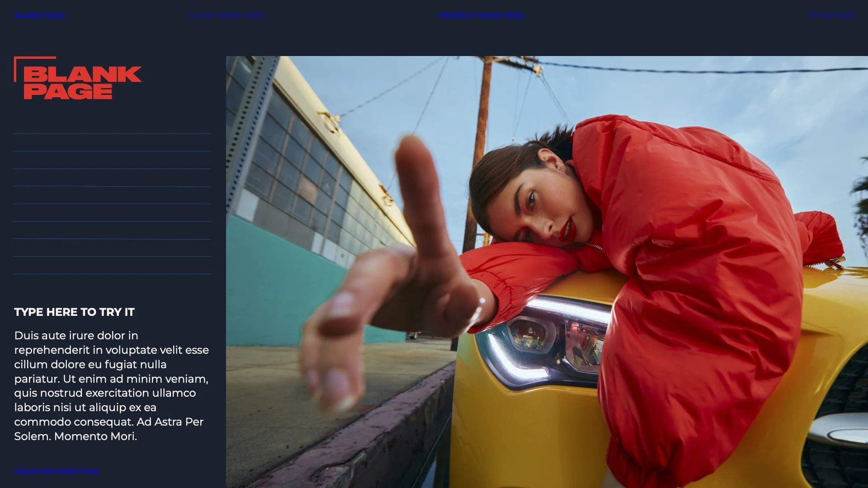This screenshot has height=488, width=868.
Task: Click the CREATIVE DIRECTION footer label
Action: [57, 471]
